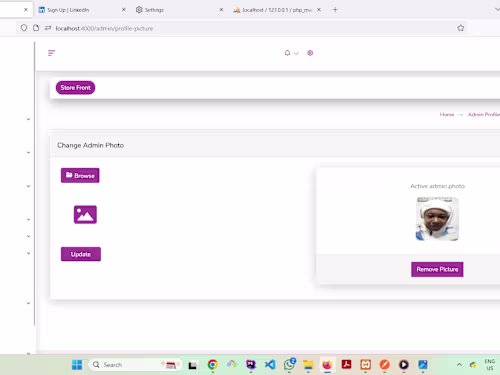Open Chrome from the taskbar
Viewport: 500px width, 375px height.
213,365
